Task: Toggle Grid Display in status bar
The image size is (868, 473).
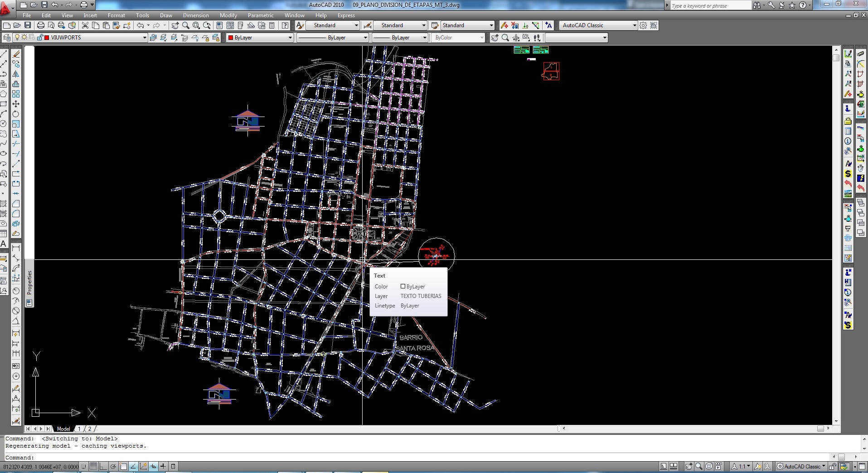Action: coord(93,466)
